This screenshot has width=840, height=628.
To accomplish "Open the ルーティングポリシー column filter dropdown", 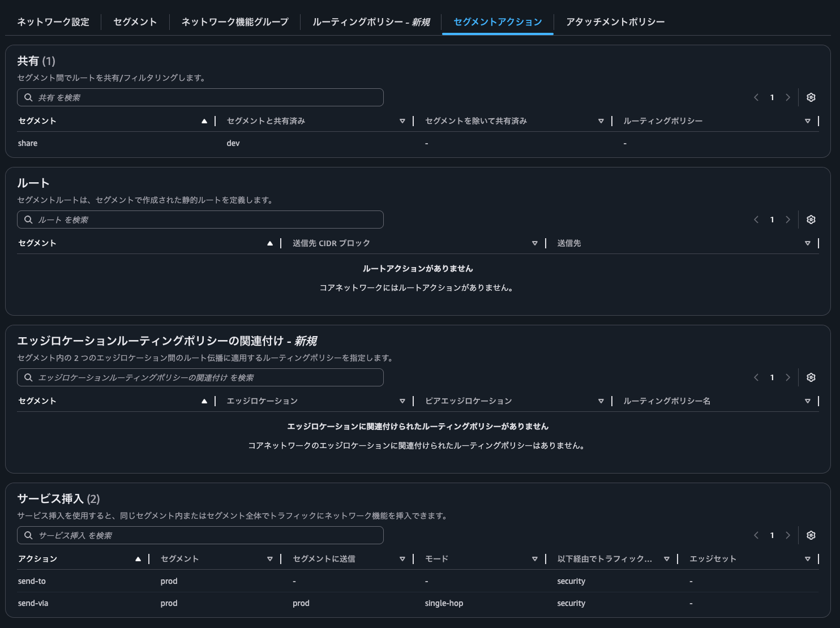I will (808, 121).
